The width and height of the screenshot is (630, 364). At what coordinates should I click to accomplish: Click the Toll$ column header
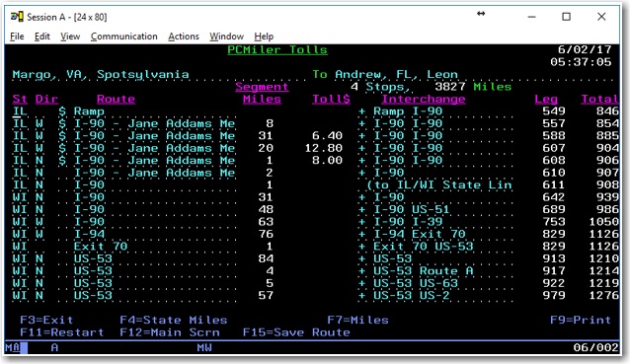(x=332, y=99)
